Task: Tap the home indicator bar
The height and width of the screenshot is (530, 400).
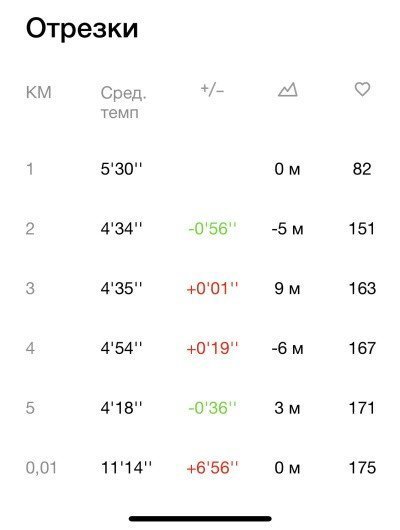Action: (200, 519)
